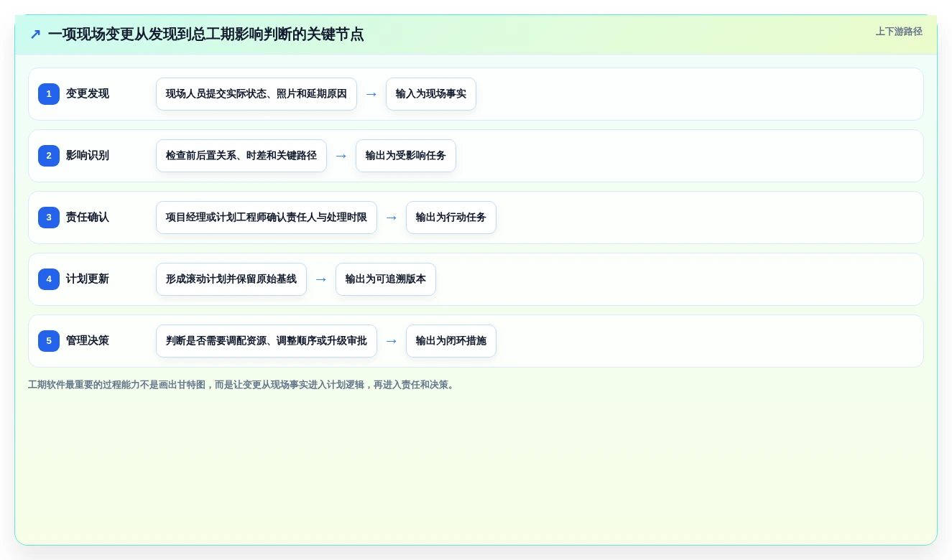Image resolution: width=952 pixels, height=560 pixels.
Task: Select the 输出为闭环措施 box
Action: tap(451, 341)
